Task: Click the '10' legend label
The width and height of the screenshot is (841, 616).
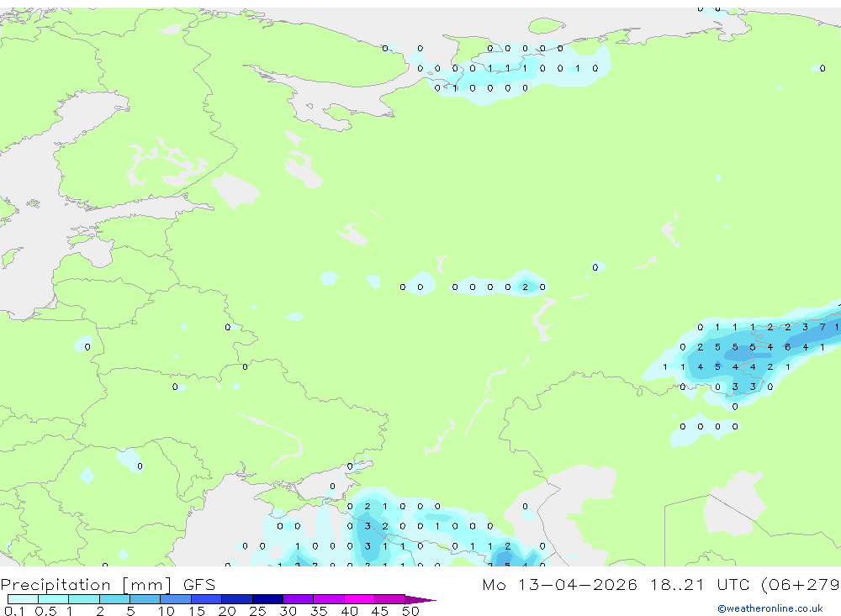Action: (x=167, y=611)
